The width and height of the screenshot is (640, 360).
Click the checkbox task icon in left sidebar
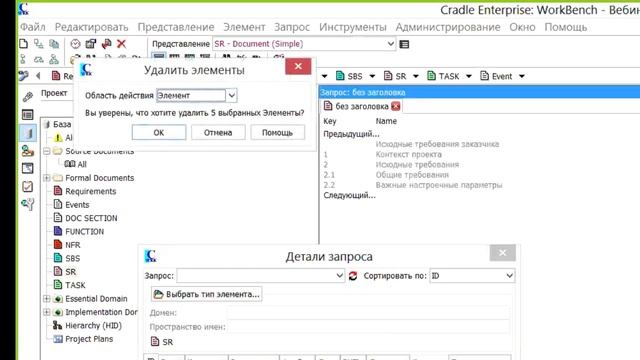coord(28,186)
